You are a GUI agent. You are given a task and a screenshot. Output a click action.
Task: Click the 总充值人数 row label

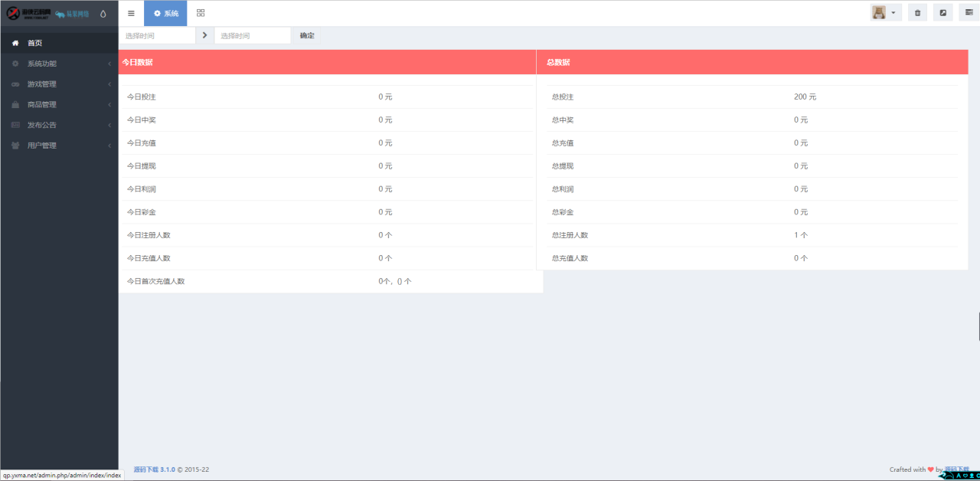570,258
